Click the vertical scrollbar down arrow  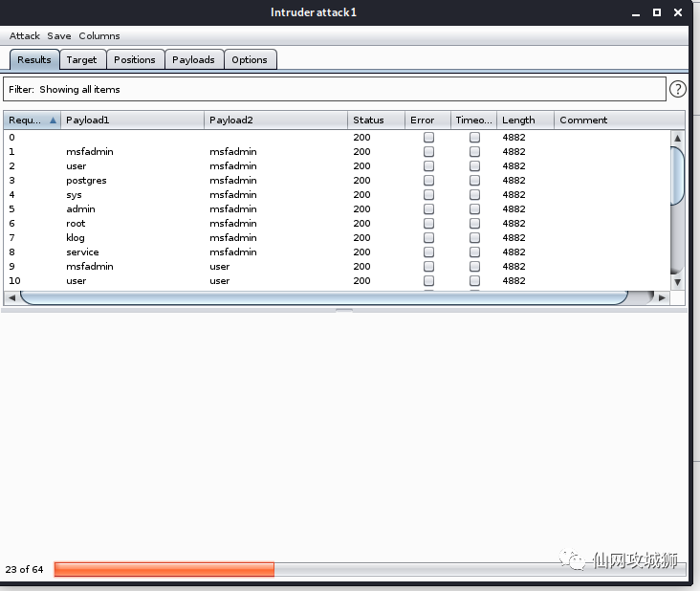tap(677, 282)
